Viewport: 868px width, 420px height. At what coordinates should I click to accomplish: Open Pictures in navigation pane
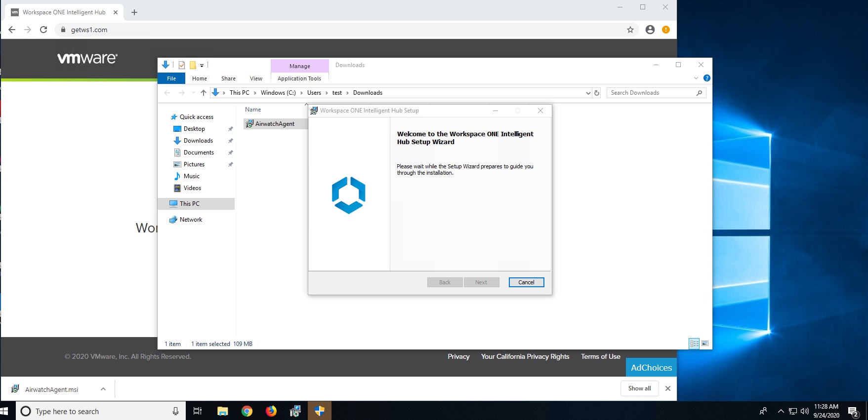(x=194, y=164)
